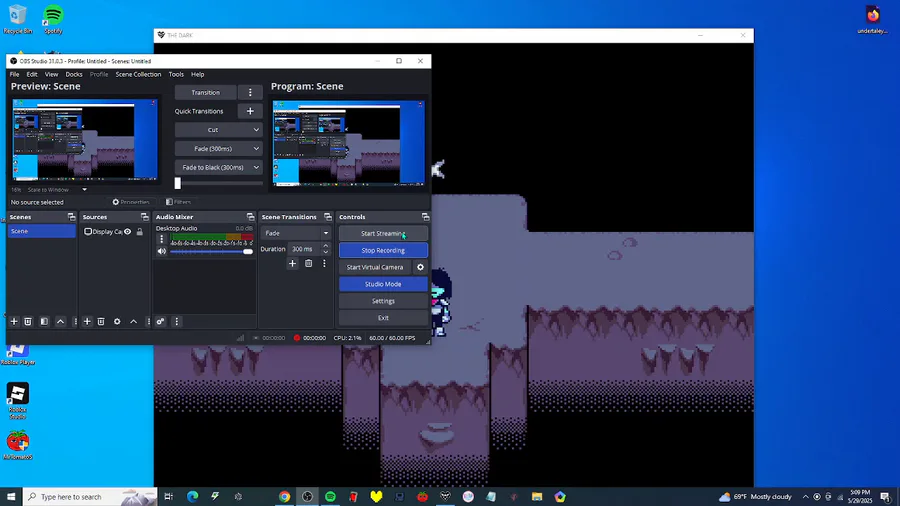Image resolution: width=900 pixels, height=506 pixels.
Task: Pop out the Audio Mixer dock
Action: 250,217
